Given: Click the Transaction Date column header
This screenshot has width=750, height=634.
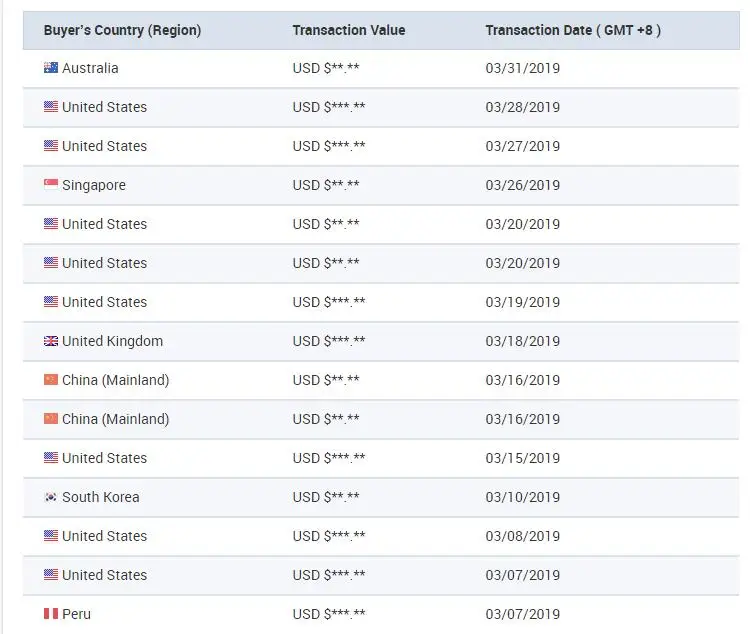Looking at the screenshot, I should [573, 30].
